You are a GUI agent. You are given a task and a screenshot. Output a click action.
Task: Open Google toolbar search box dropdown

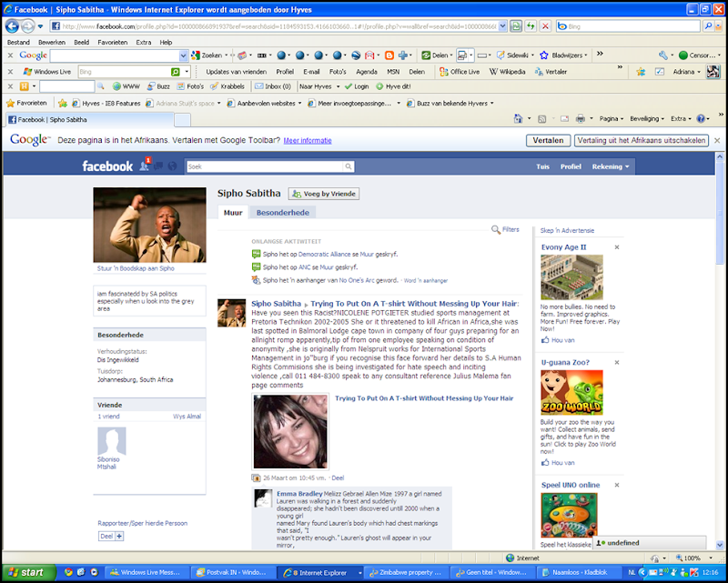pos(183,55)
